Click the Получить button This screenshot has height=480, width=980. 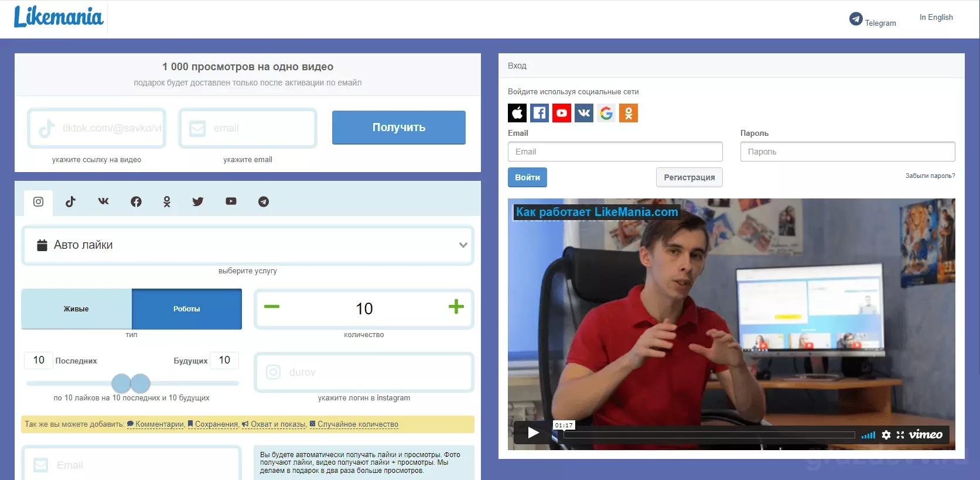tap(399, 127)
